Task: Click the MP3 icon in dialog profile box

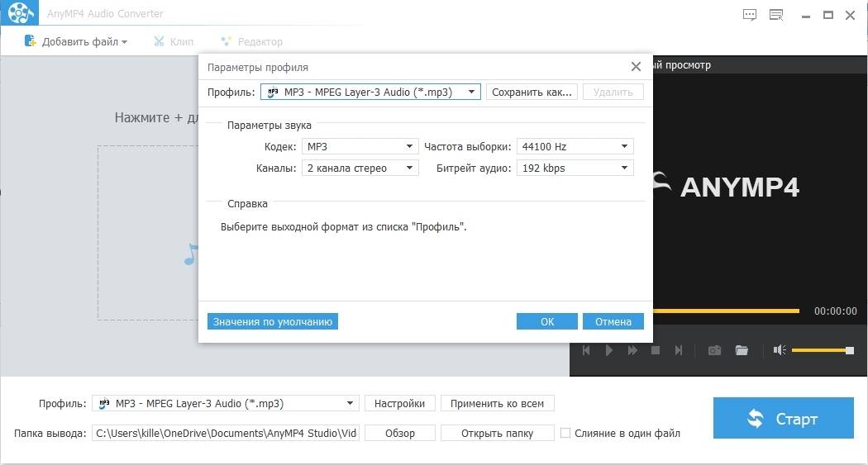Action: click(272, 93)
